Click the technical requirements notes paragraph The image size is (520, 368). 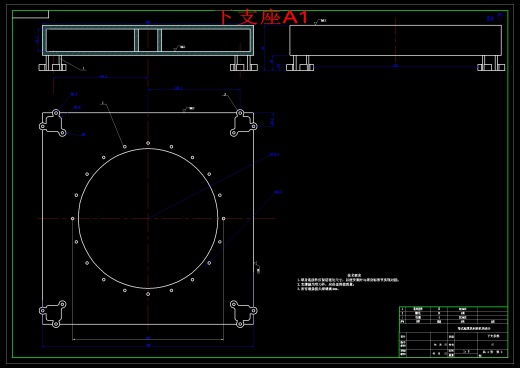click(348, 282)
